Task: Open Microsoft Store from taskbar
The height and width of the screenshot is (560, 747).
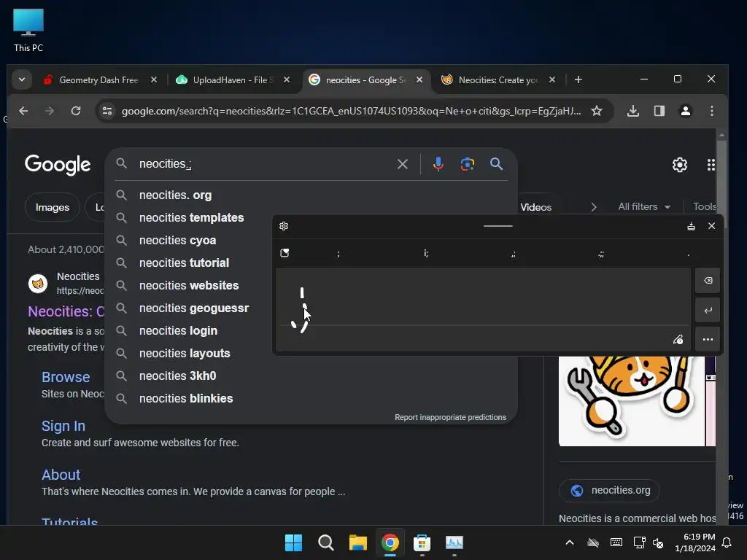Action: (x=422, y=542)
